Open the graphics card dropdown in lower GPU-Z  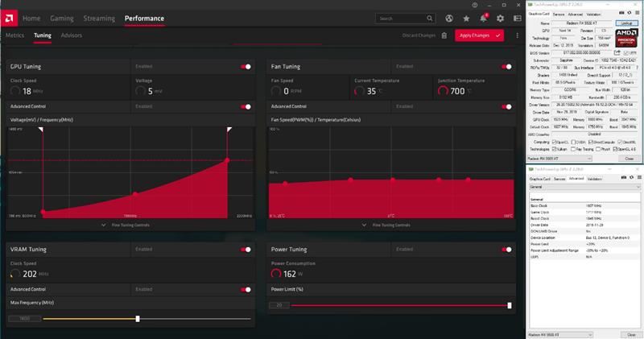560,335
